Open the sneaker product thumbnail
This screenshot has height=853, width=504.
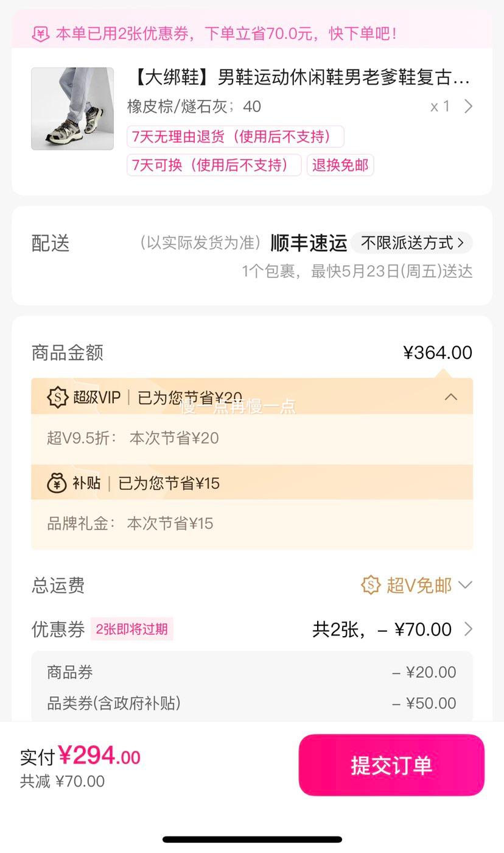click(x=72, y=108)
